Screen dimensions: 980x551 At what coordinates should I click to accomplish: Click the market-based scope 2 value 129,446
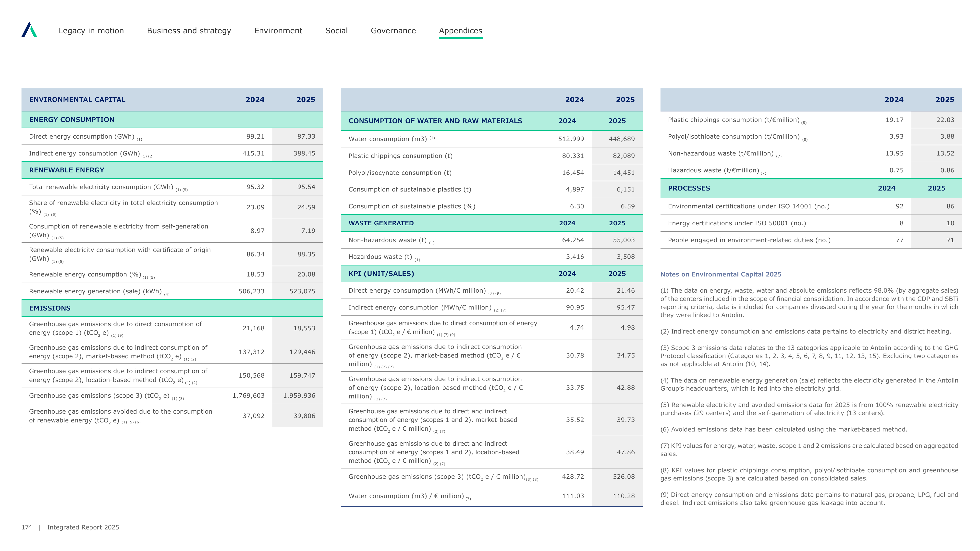[x=302, y=352]
